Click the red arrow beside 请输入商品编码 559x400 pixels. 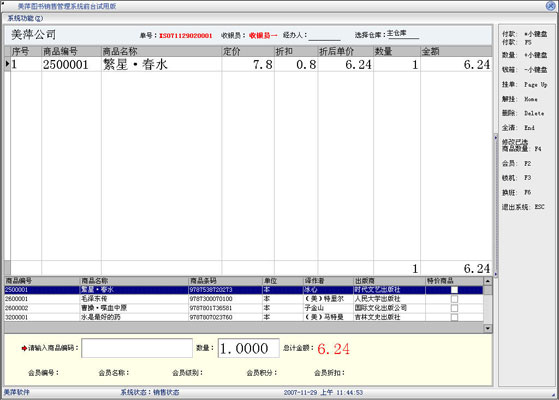[x=24, y=348]
